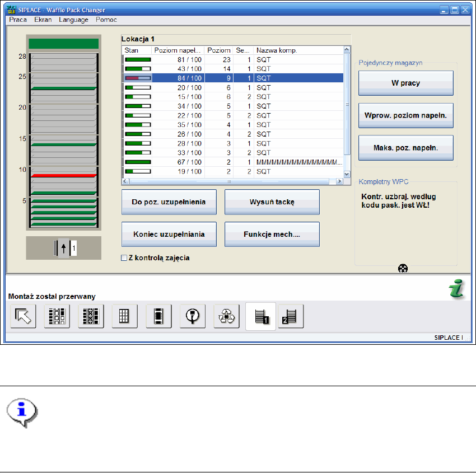Viewport: 476px width, 473px height.
Task: Open the component table view with empty squares icon
Action: click(x=57, y=316)
